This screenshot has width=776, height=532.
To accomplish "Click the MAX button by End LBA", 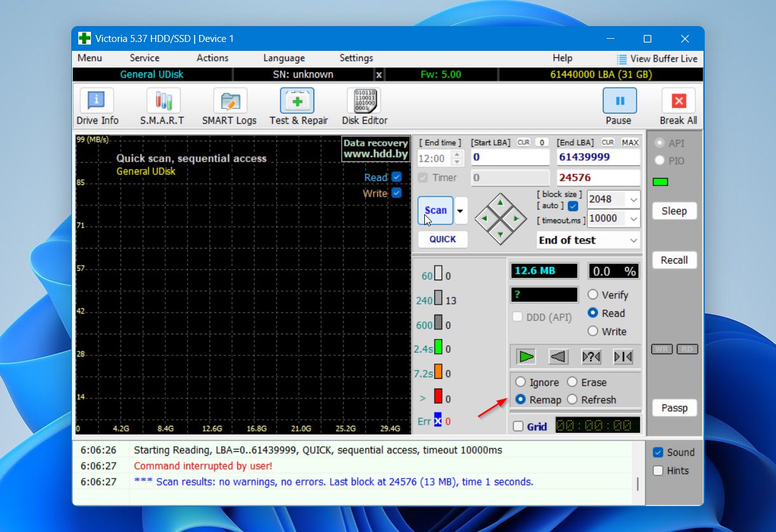I will (630, 142).
